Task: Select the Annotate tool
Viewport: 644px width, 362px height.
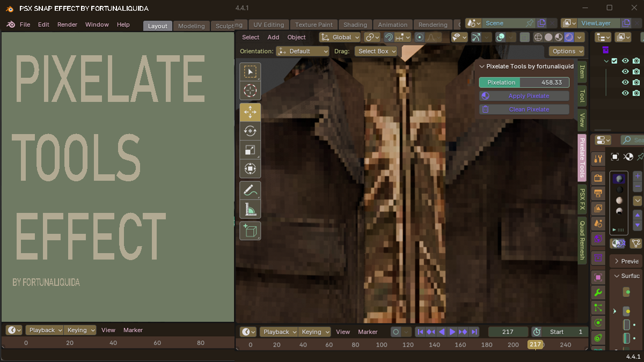Action: tap(250, 190)
